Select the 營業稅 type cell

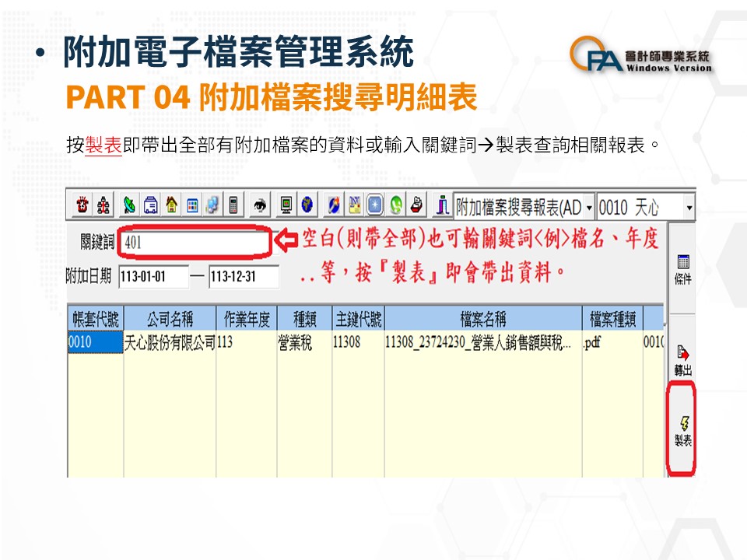tap(304, 342)
